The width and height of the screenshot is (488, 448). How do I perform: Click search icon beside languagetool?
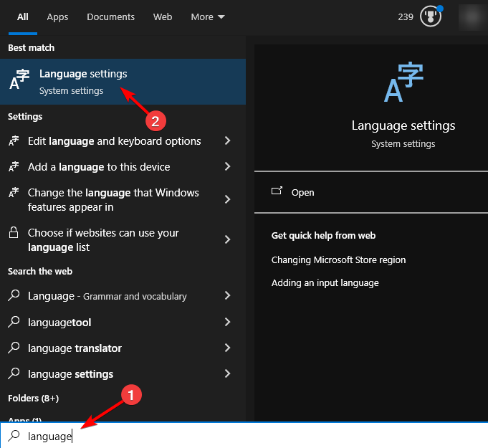(x=14, y=322)
